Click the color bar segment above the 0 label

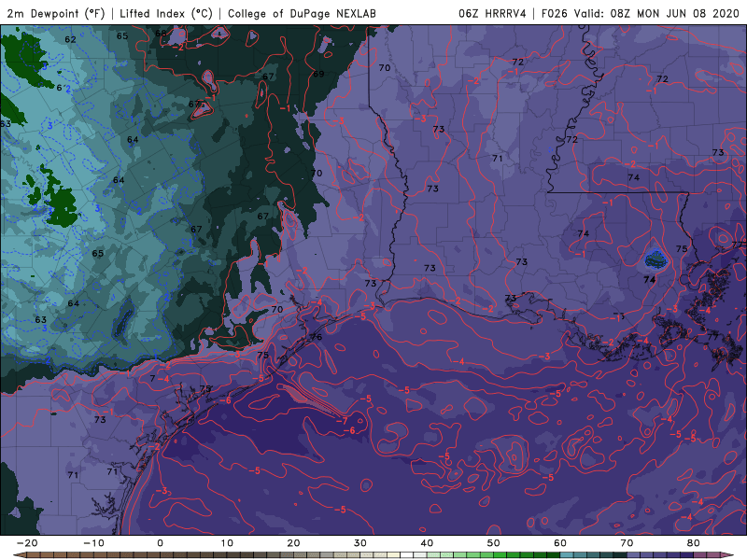coord(167,555)
